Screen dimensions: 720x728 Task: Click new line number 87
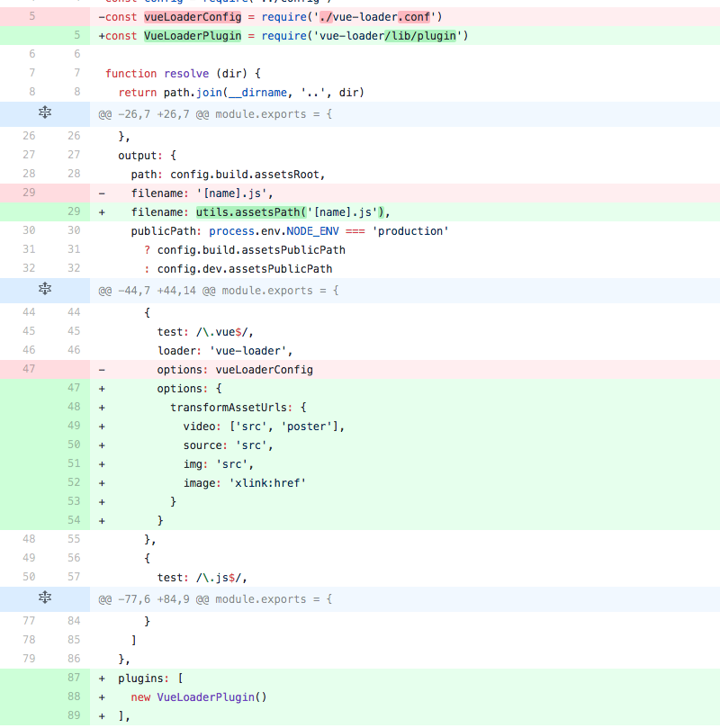74,678
